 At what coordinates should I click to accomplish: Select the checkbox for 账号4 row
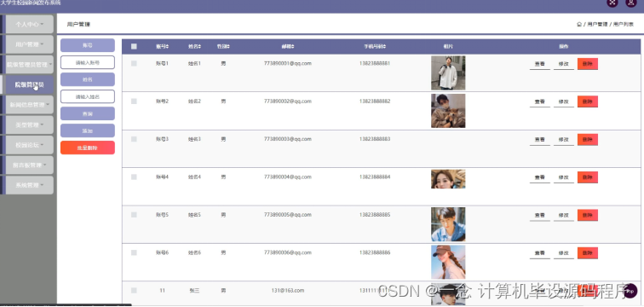tap(134, 177)
